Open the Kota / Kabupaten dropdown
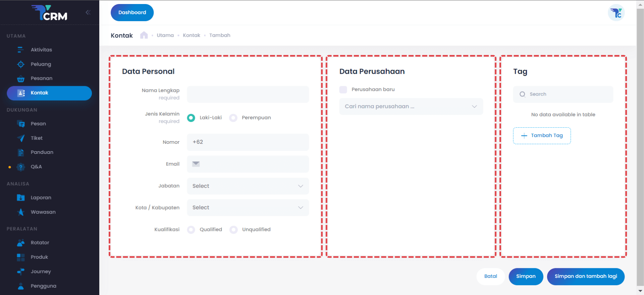The image size is (644, 295). point(248,208)
